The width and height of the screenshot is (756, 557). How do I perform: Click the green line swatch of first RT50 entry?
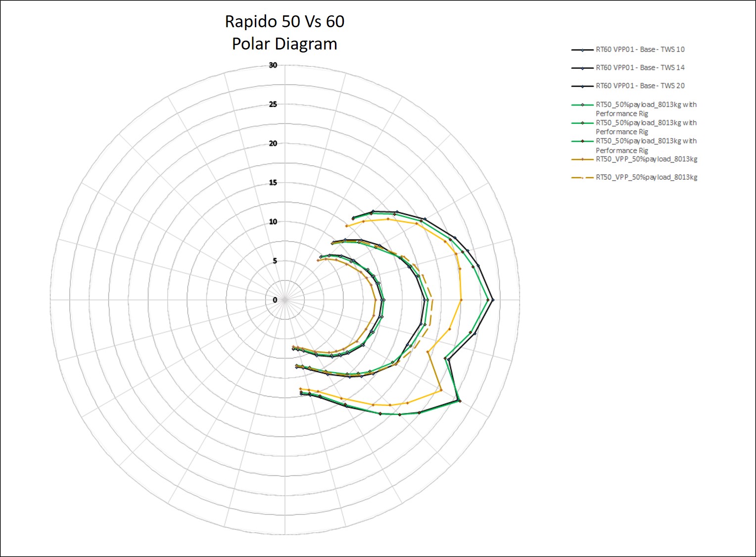click(x=582, y=104)
